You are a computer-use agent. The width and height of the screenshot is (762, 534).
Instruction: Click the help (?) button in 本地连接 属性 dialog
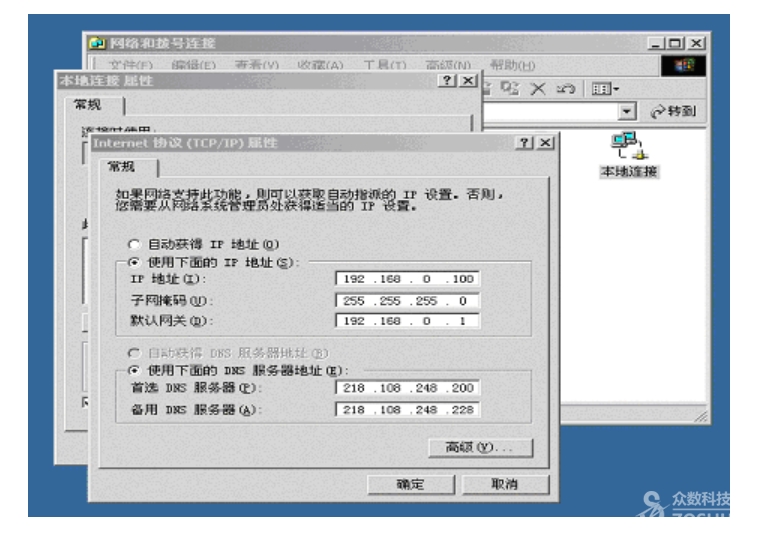tap(447, 81)
